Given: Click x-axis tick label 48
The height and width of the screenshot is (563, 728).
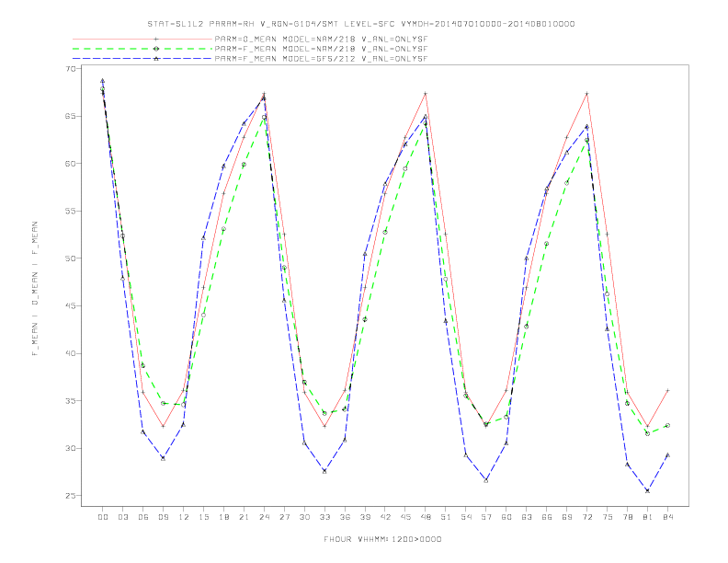Looking at the screenshot, I should [426, 517].
